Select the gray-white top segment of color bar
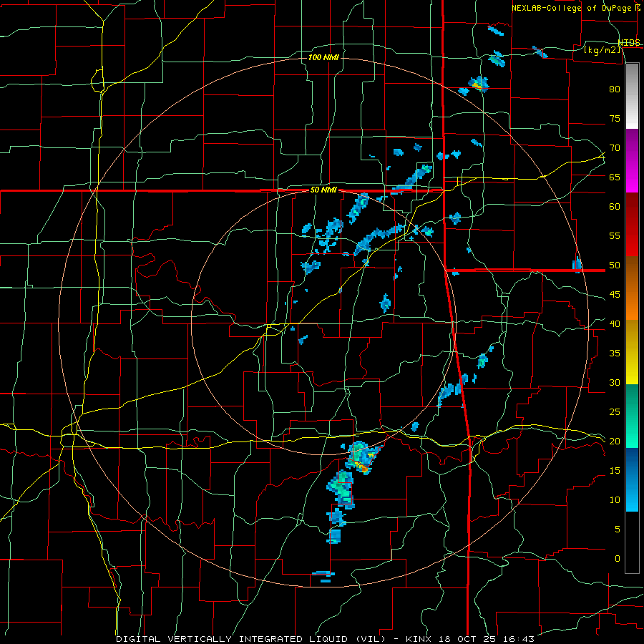The image size is (644, 644). 632,96
